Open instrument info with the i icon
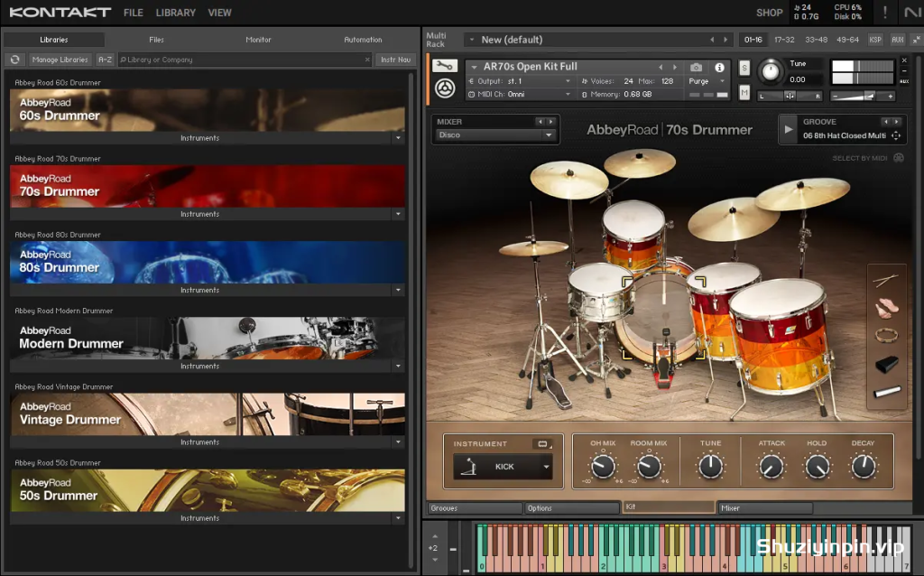Image resolution: width=924 pixels, height=576 pixels. pyautogui.click(x=719, y=67)
